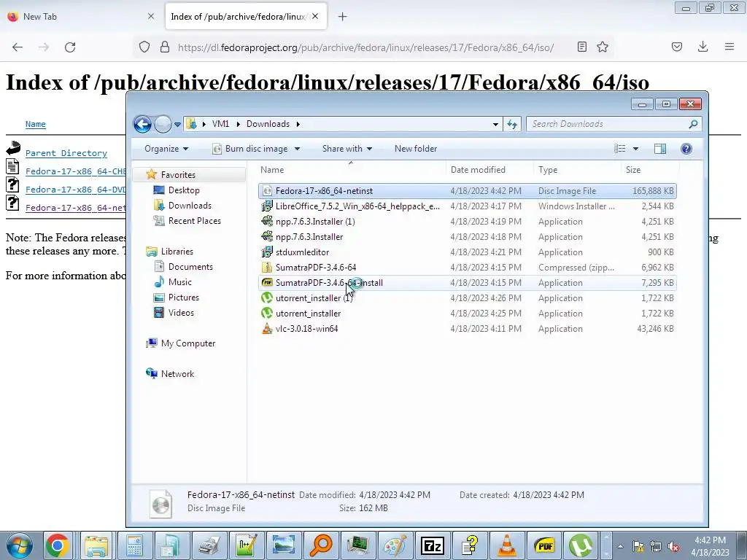Show site security lock info
This screenshot has height=560, width=747.
coord(165,47)
